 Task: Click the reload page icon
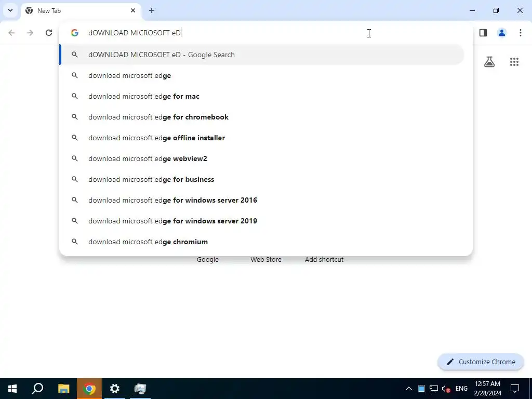point(49,33)
